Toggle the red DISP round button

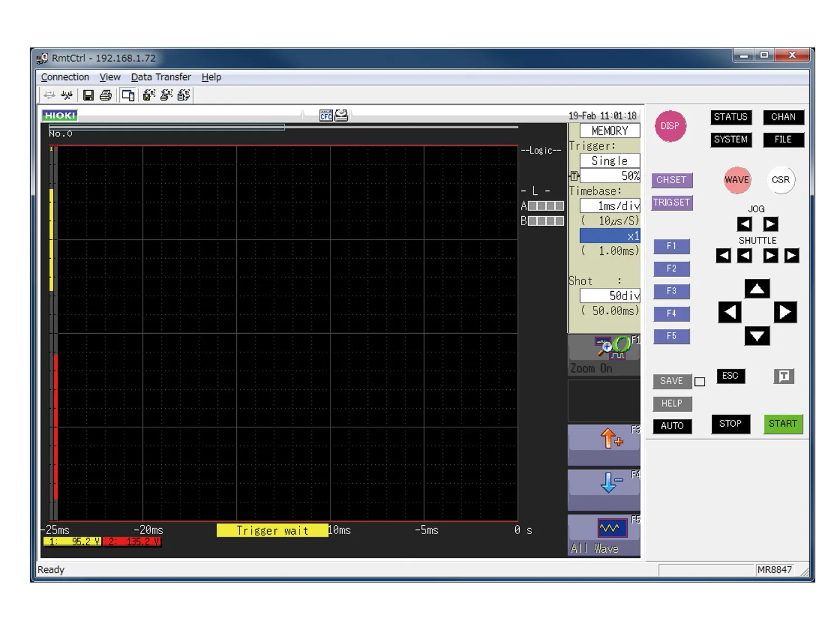pos(670,125)
